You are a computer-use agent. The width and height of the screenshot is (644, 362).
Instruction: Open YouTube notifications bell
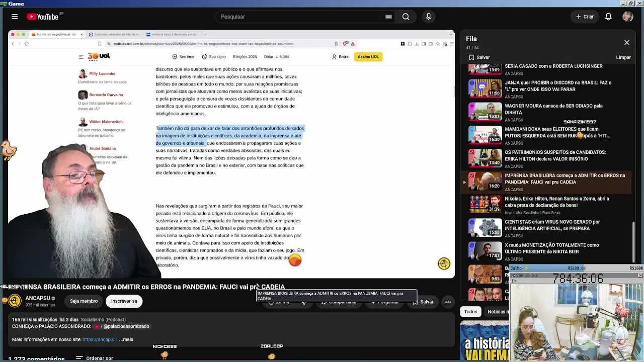coord(608,17)
